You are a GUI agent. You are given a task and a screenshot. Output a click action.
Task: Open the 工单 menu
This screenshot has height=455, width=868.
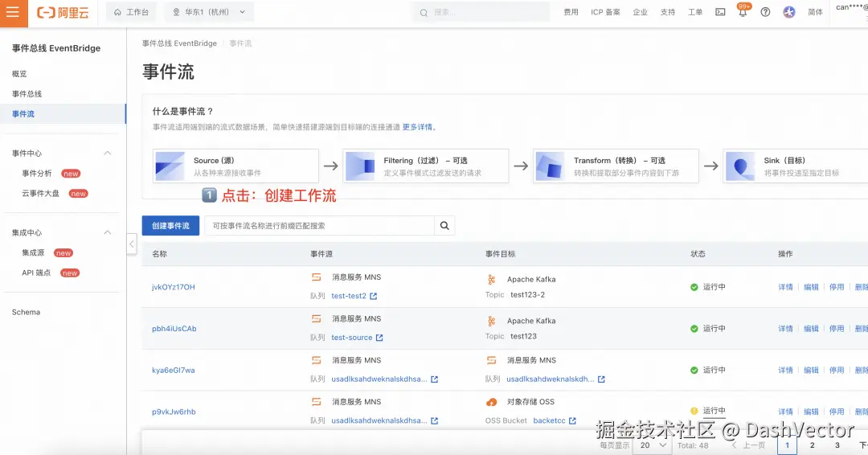[695, 12]
